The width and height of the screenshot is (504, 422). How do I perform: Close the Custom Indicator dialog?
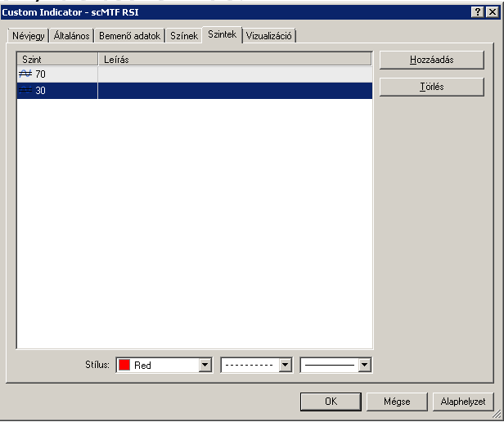[x=493, y=12]
